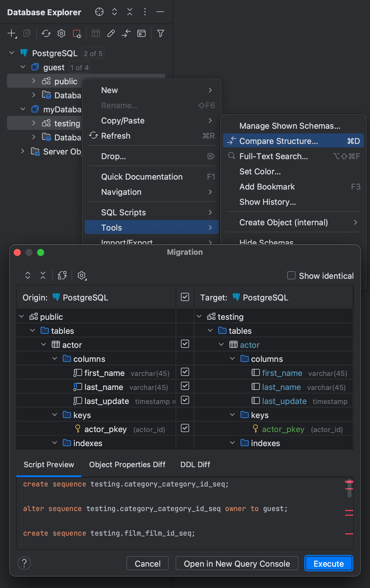The height and width of the screenshot is (588, 370).
Task: Enable the Show identical checkbox
Action: click(x=291, y=275)
